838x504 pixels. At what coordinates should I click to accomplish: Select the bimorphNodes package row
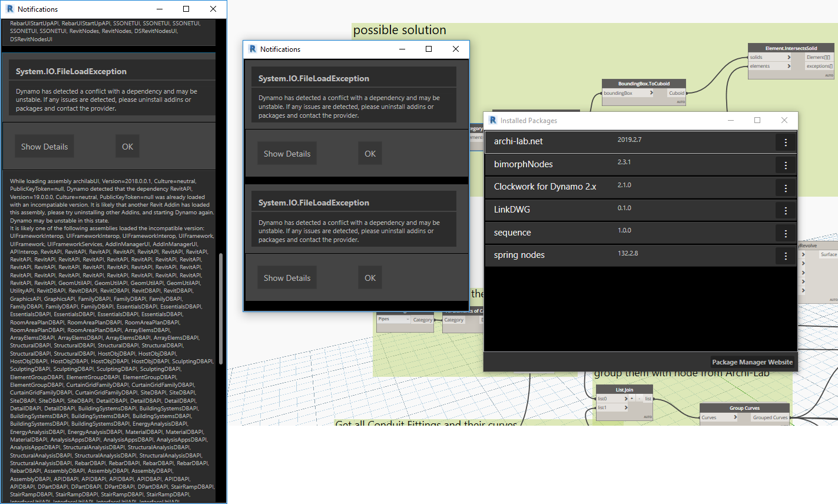click(x=640, y=165)
